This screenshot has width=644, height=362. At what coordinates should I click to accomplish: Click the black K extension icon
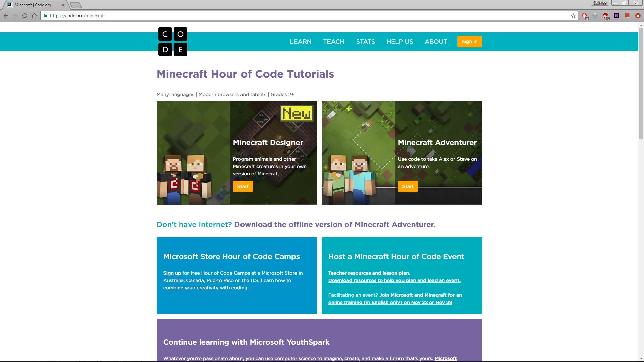(x=616, y=16)
